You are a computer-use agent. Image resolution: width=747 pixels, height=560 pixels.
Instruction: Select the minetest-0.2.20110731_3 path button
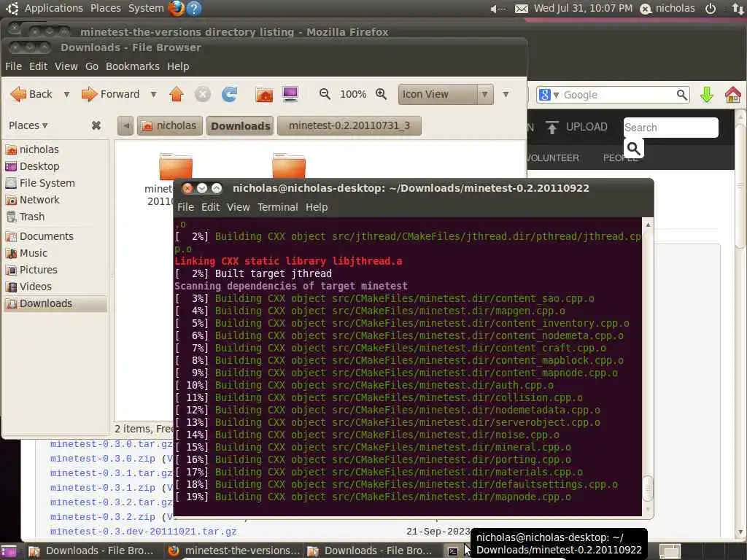coord(349,125)
